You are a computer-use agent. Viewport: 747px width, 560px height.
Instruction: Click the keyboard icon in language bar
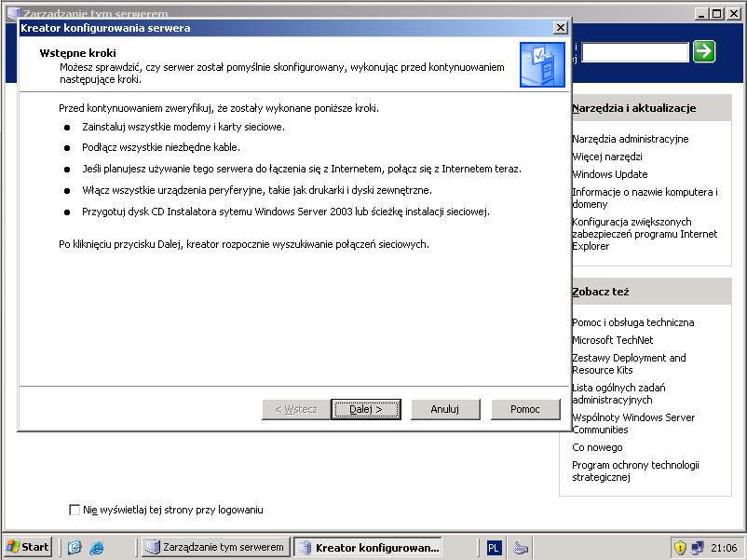coord(521,548)
